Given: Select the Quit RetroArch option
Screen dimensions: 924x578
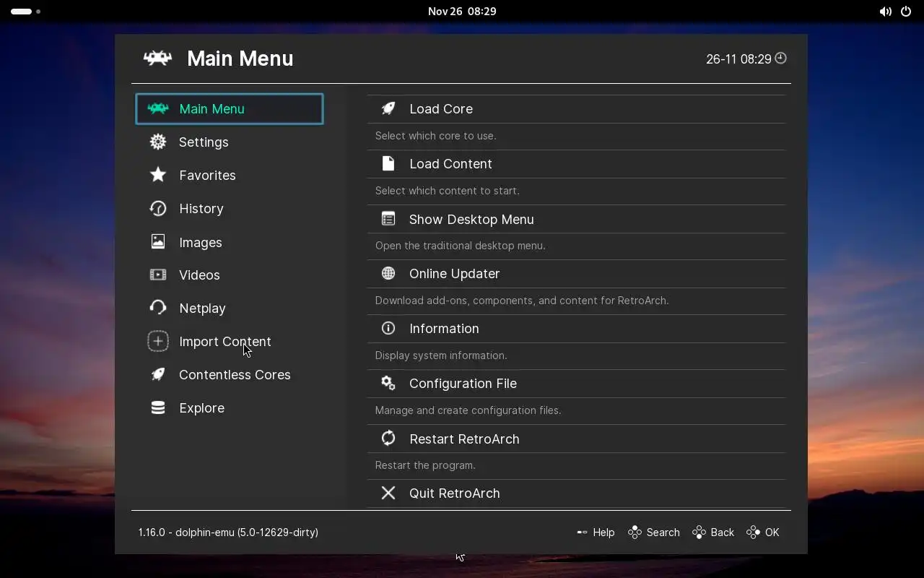Looking at the screenshot, I should point(576,493).
